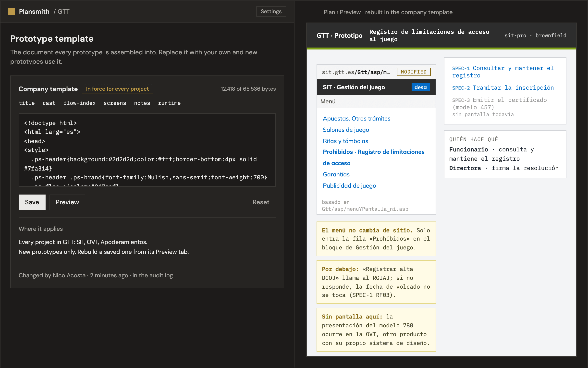Open the screens tab
Viewport: 588px width, 368px height.
pos(115,103)
